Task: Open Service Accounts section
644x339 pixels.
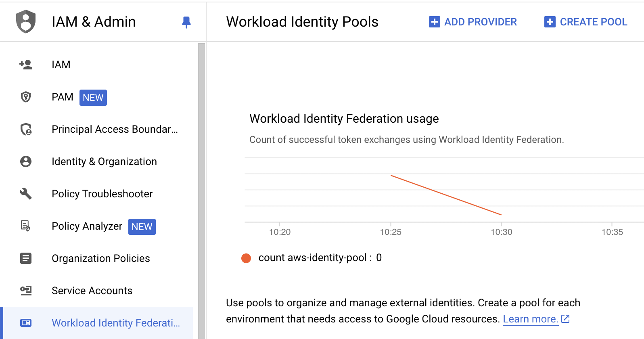Action: 92,291
